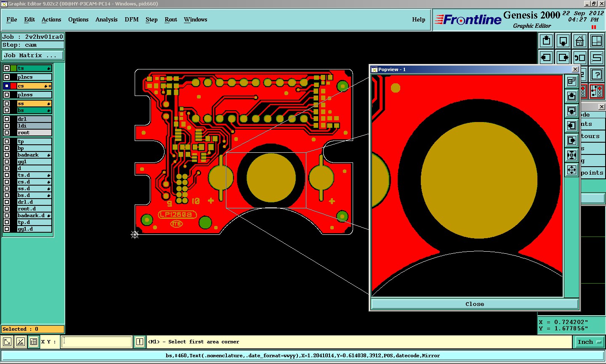Click the exclamation mark button

(x=140, y=342)
